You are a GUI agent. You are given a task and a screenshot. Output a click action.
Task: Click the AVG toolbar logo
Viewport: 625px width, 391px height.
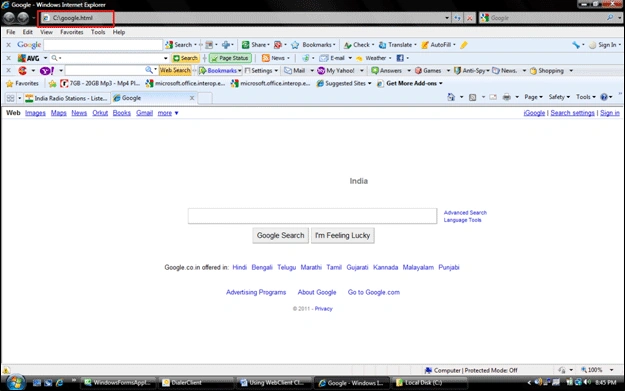28,58
